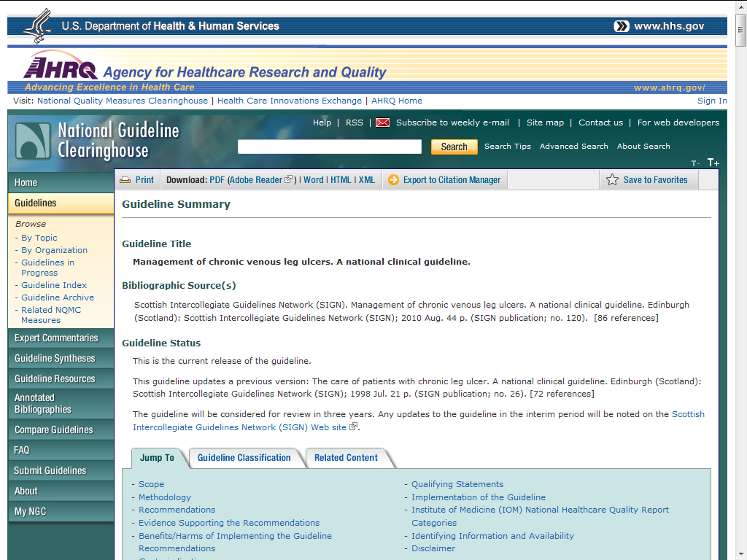Open the Guideline Index link
The width and height of the screenshot is (747, 560).
pyautogui.click(x=54, y=285)
